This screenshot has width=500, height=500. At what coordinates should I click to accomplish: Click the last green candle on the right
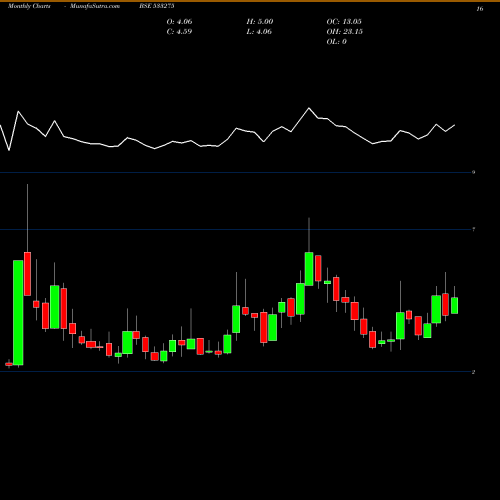point(454,305)
